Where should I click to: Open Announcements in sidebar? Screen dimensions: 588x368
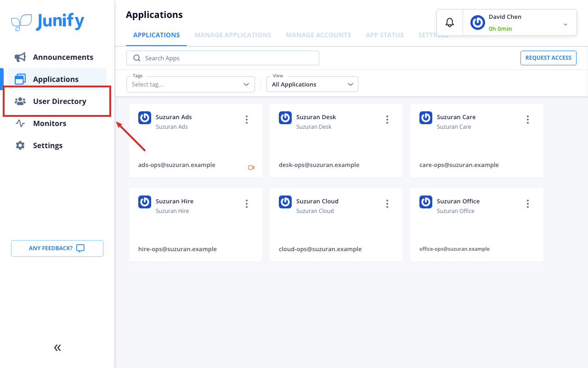(x=57, y=57)
